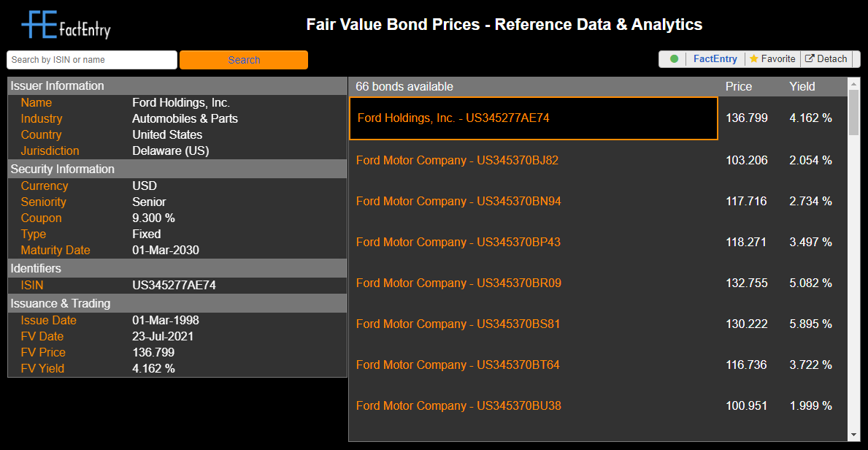
Task: Click the 'Fixed' type value
Action: [147, 234]
